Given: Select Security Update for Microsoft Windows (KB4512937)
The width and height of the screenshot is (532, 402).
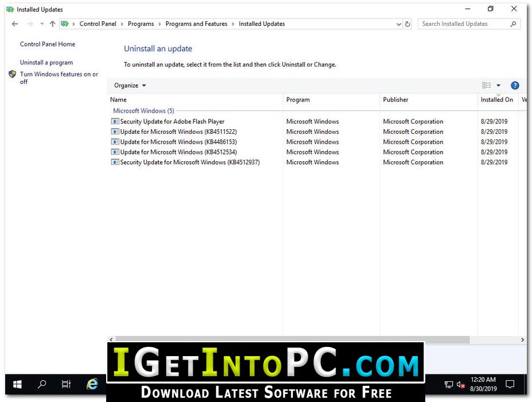Looking at the screenshot, I should 190,163.
